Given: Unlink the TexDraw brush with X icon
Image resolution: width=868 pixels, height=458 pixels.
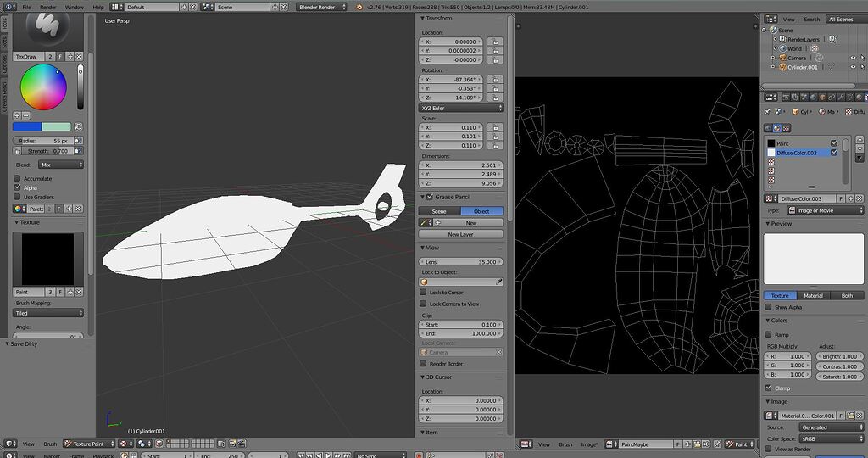Looking at the screenshot, I should click(79, 57).
